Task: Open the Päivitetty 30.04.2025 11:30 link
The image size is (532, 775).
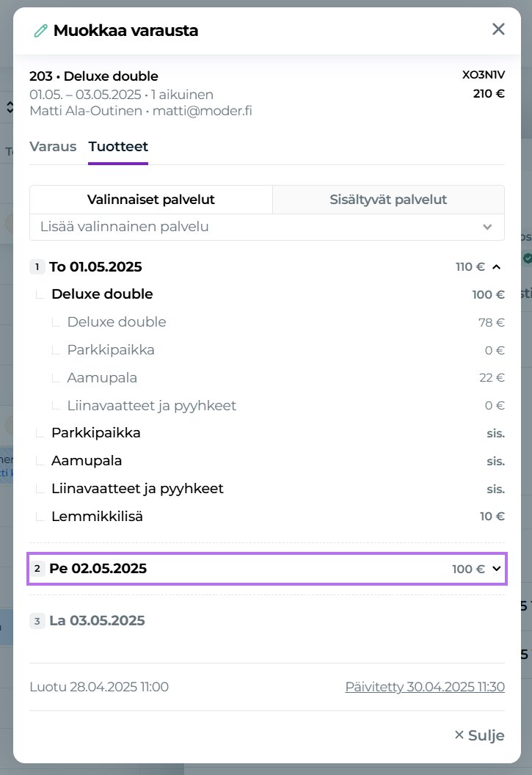Action: tap(425, 687)
